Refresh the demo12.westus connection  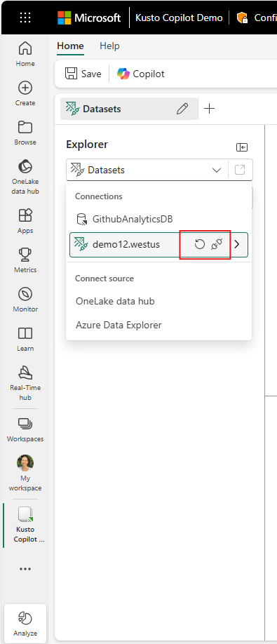click(x=199, y=245)
